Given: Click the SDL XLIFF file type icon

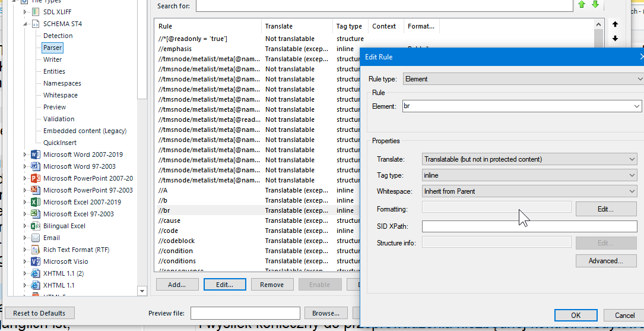Looking at the screenshot, I should click(36, 12).
